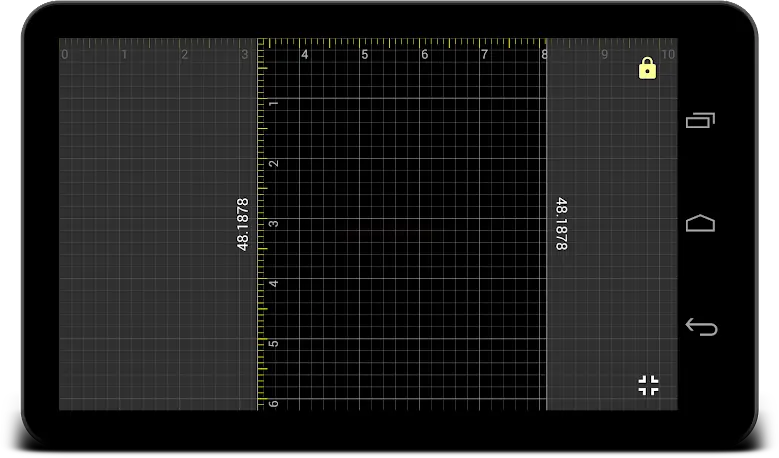The width and height of the screenshot is (779, 458).
Task: Click the 2 mark on the horizontal ruler
Action: [x=185, y=54]
